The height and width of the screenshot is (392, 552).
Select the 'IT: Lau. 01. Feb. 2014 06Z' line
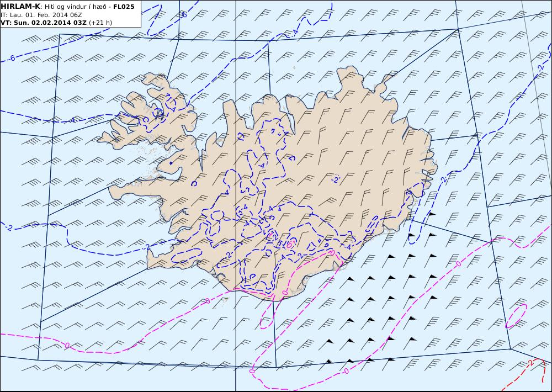point(41,15)
